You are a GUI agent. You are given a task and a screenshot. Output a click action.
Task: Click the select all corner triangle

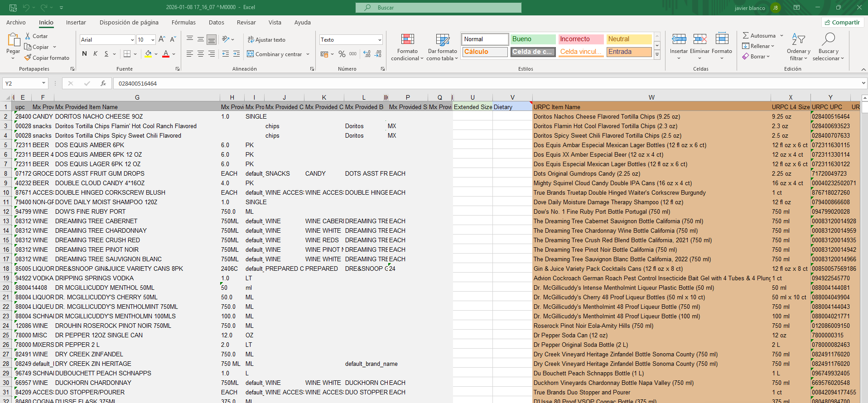pos(8,97)
